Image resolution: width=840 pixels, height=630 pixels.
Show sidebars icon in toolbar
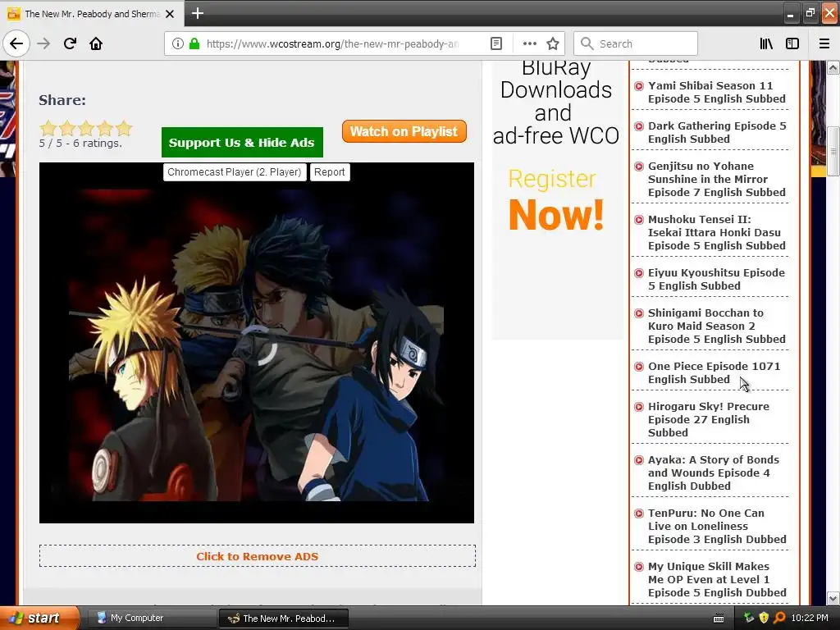point(792,44)
